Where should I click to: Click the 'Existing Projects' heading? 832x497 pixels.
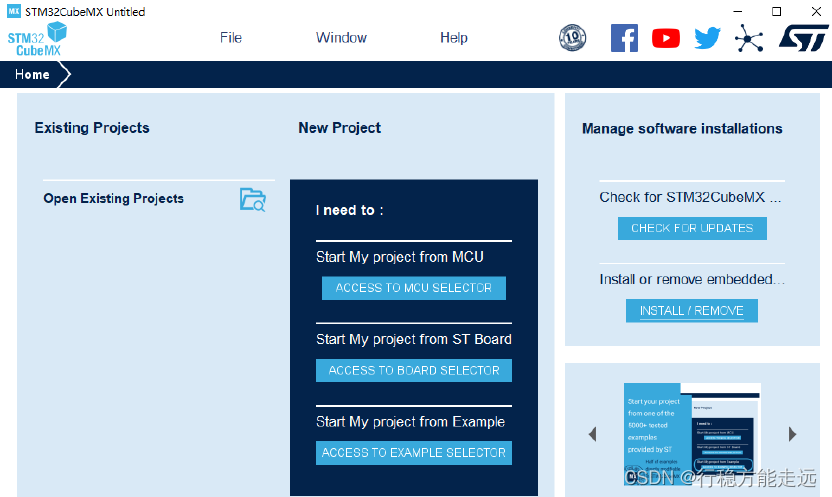tap(92, 128)
